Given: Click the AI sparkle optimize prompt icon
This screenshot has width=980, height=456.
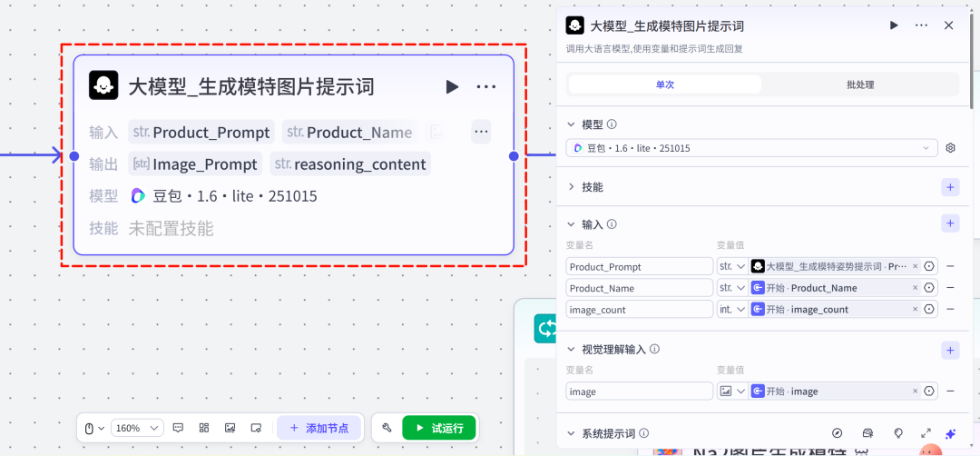Looking at the screenshot, I should (951, 433).
